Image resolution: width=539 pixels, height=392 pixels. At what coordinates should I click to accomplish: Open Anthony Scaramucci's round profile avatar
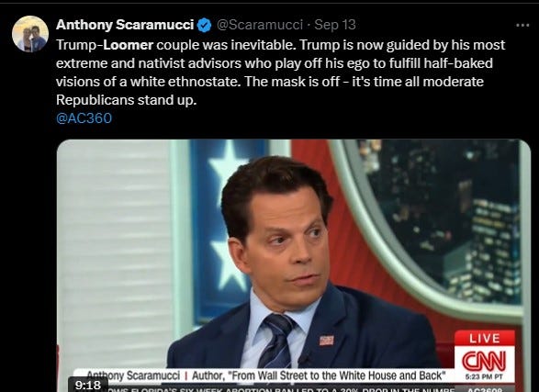point(30,34)
